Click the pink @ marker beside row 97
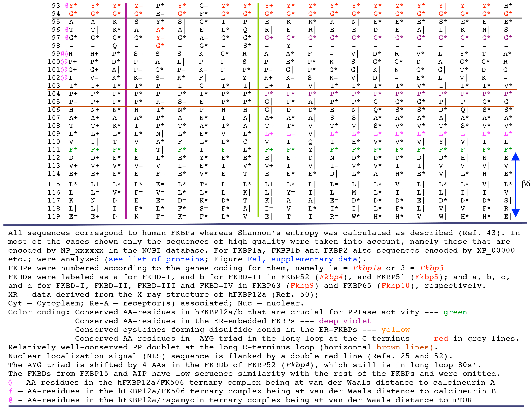This screenshot has width=532, height=410. point(67,38)
